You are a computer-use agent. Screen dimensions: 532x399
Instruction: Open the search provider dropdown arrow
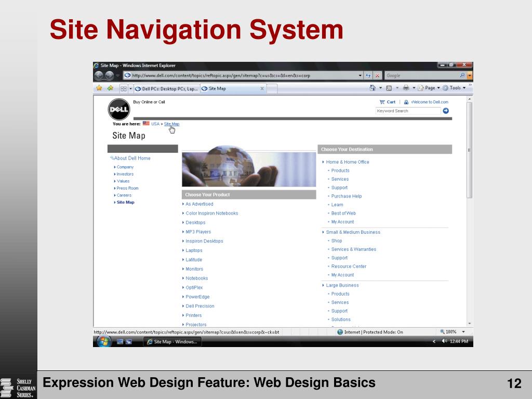click(x=470, y=75)
